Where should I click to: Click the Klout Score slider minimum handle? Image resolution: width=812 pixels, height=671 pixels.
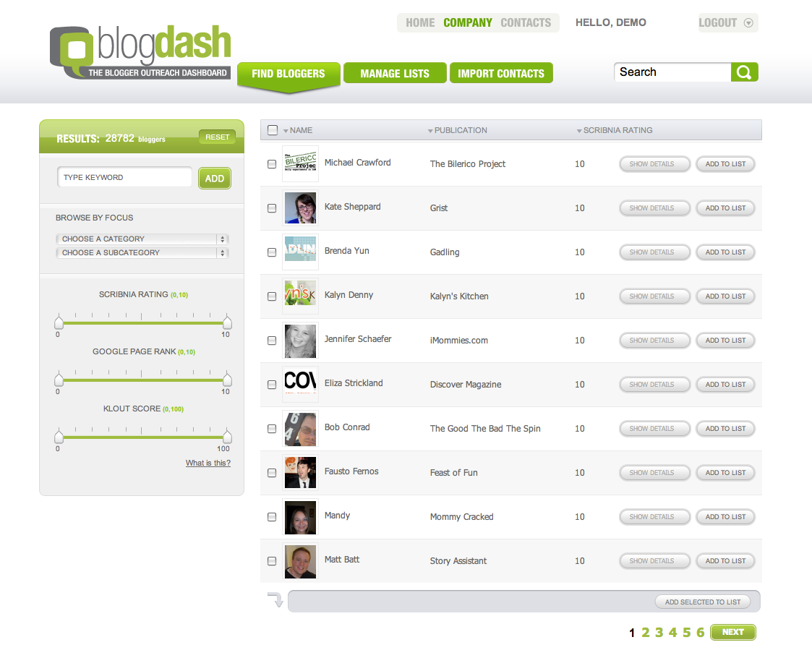click(x=59, y=436)
